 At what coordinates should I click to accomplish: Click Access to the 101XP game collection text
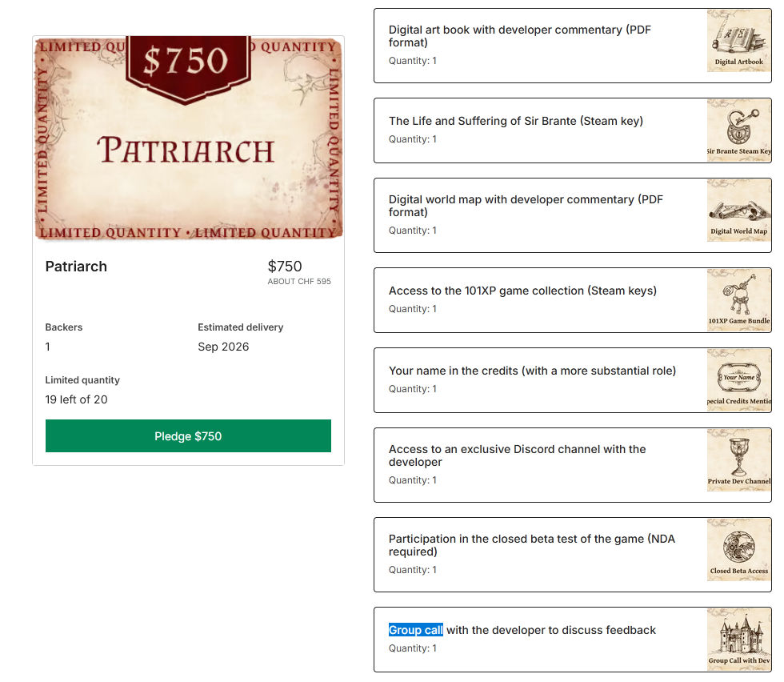click(522, 291)
